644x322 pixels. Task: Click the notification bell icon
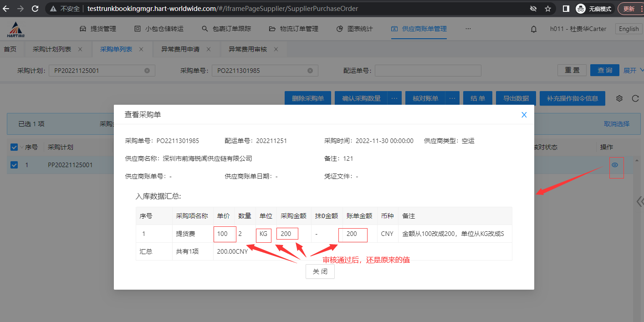pyautogui.click(x=534, y=29)
